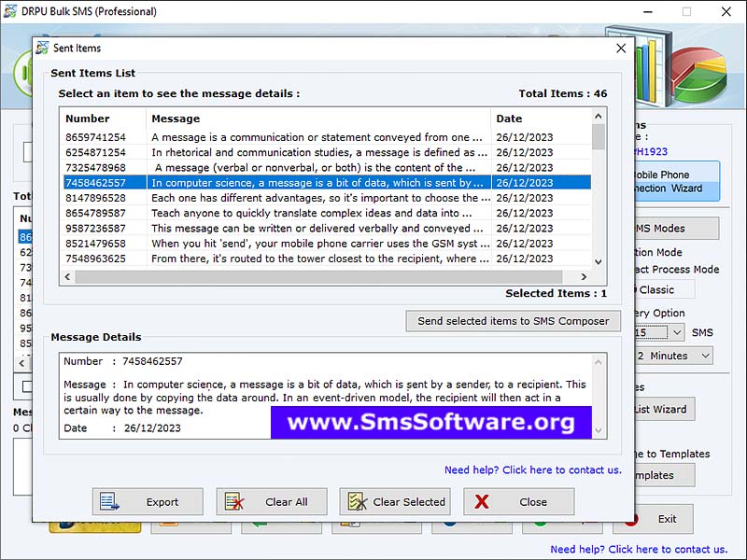Click the sent list's scroll left arrow
This screenshot has width=747, height=560.
(67, 276)
